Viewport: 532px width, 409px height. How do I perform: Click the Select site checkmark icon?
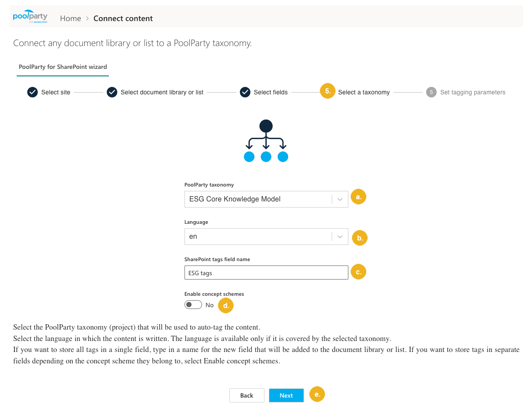click(x=33, y=92)
